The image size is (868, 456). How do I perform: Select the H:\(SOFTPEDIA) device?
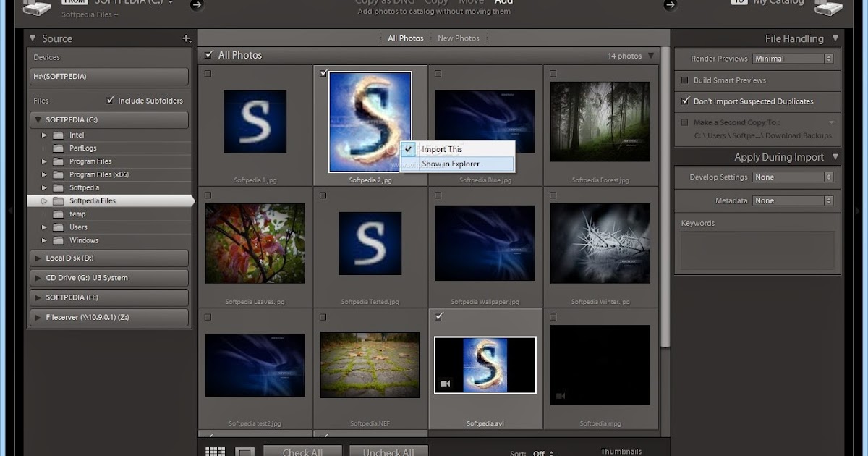[x=109, y=76]
